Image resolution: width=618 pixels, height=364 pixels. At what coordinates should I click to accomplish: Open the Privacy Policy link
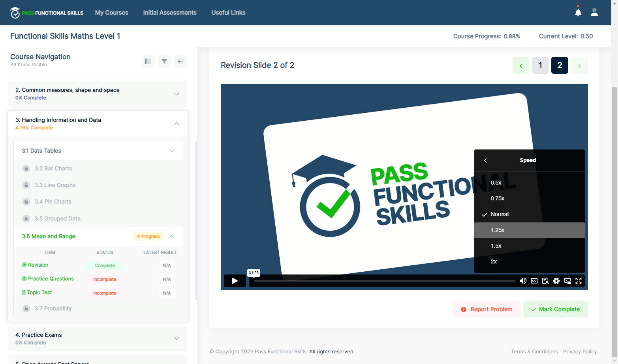[x=580, y=352]
